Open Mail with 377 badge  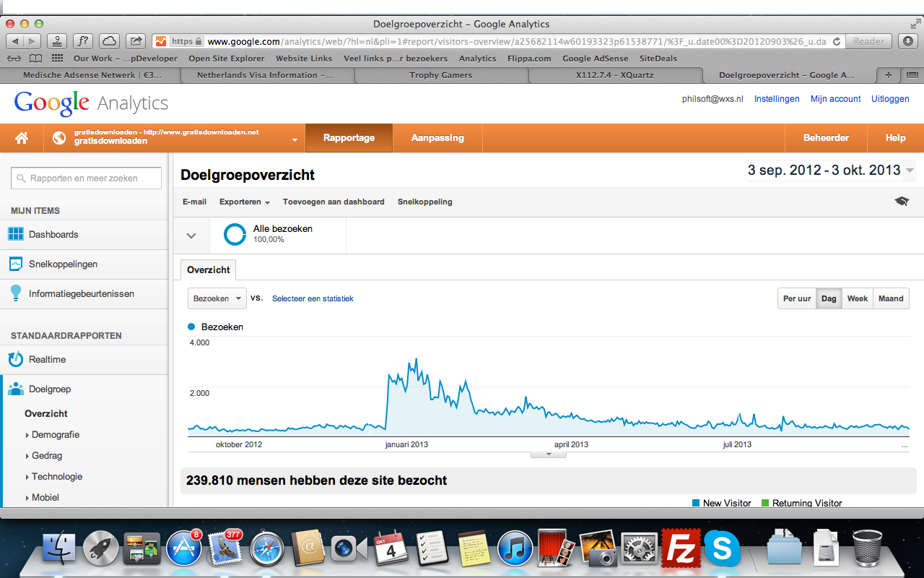coord(225,549)
